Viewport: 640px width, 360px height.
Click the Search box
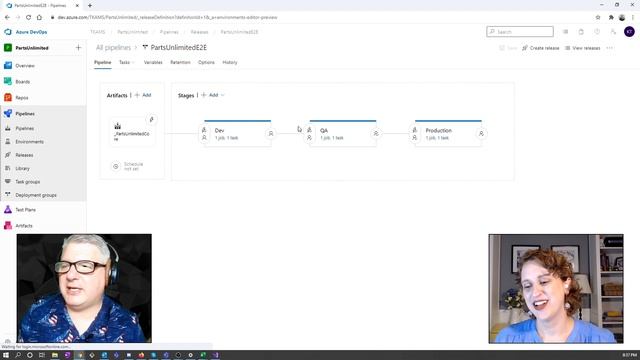(520, 32)
